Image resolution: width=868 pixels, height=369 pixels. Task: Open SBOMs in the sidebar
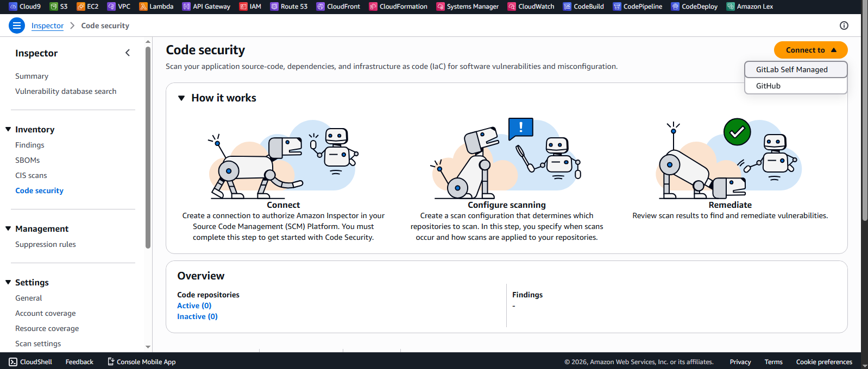(28, 160)
